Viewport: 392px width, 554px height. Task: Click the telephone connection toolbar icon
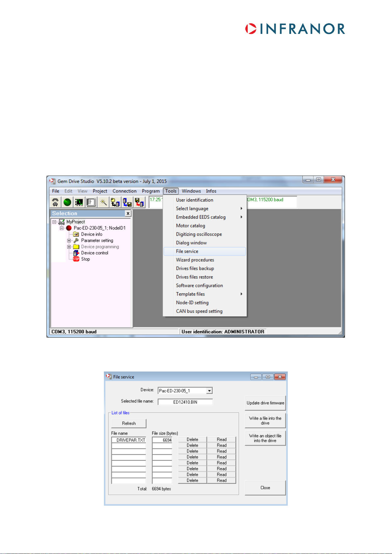pos(55,202)
